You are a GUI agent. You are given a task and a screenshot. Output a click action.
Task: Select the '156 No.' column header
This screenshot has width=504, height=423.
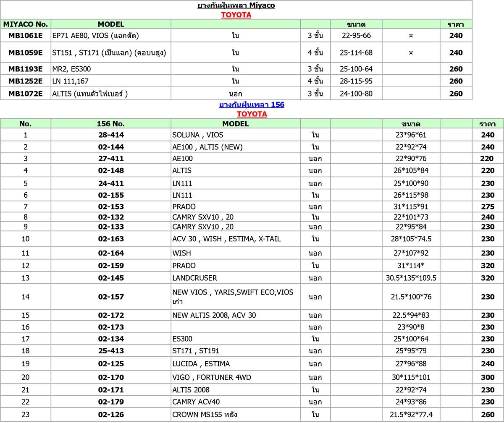111,124
